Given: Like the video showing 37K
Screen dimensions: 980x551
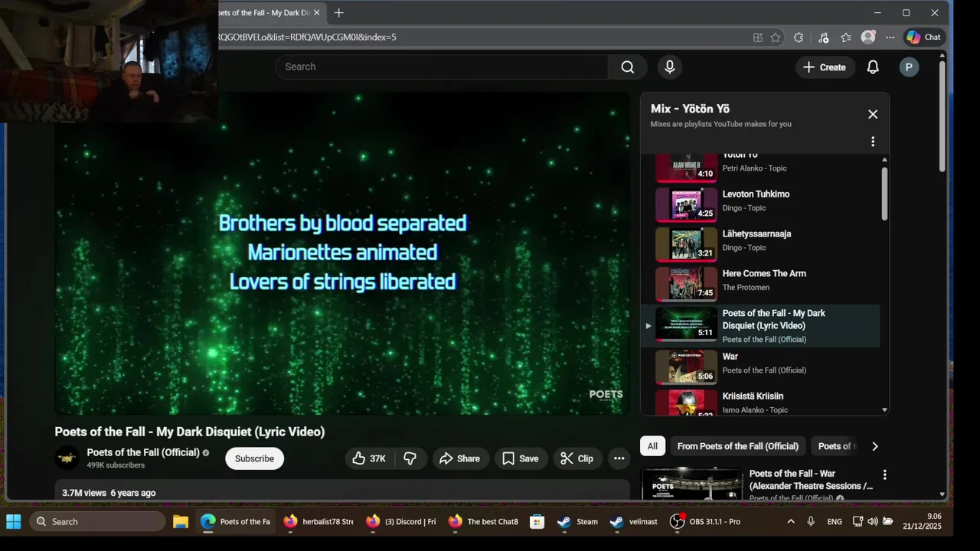Looking at the screenshot, I should pos(371,458).
